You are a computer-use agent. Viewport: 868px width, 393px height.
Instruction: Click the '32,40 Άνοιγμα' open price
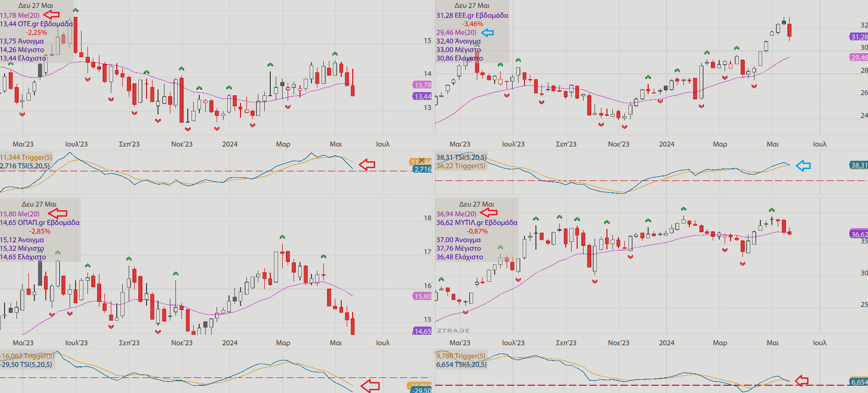coord(459,41)
